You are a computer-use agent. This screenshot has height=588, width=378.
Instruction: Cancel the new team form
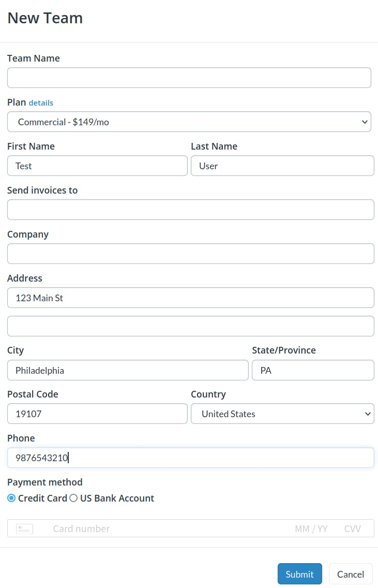coord(350,574)
